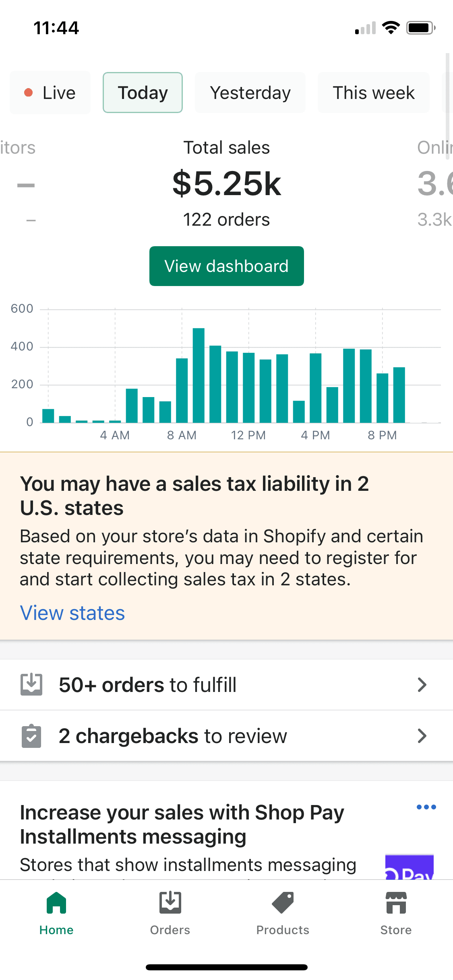453x980 pixels.
Task: Select the Today time range chip
Action: pyautogui.click(x=143, y=93)
